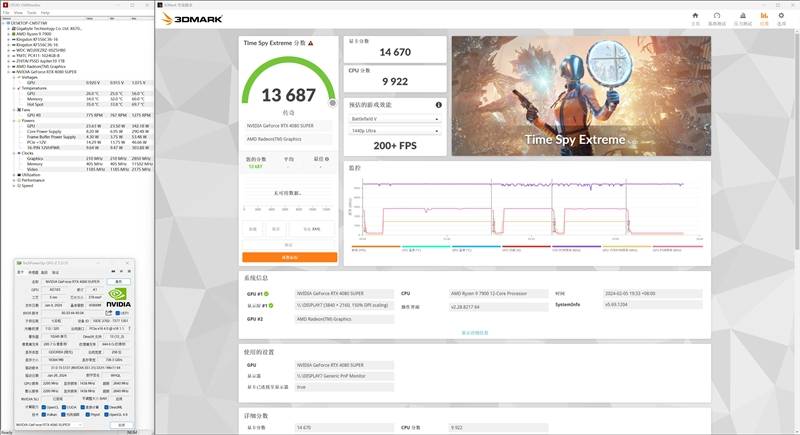Click AMD Ryzen 9 7900 12-Core Processor field
The image size is (800, 435).
(x=498, y=294)
